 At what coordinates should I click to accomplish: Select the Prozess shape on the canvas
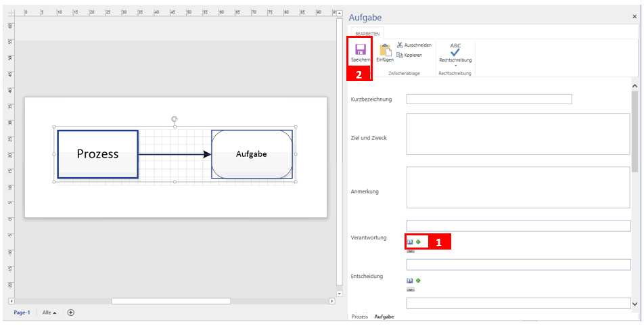[x=97, y=154]
